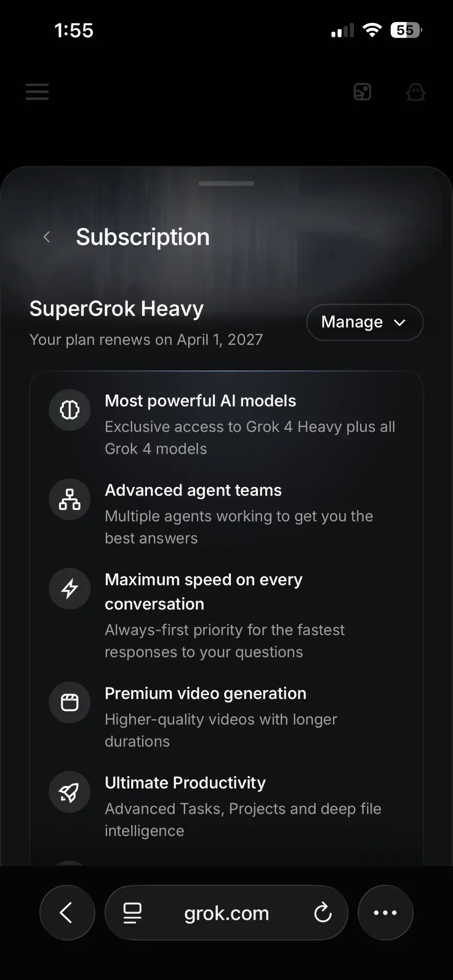The width and height of the screenshot is (453, 980).
Task: Click the browser back button
Action: coord(67,913)
